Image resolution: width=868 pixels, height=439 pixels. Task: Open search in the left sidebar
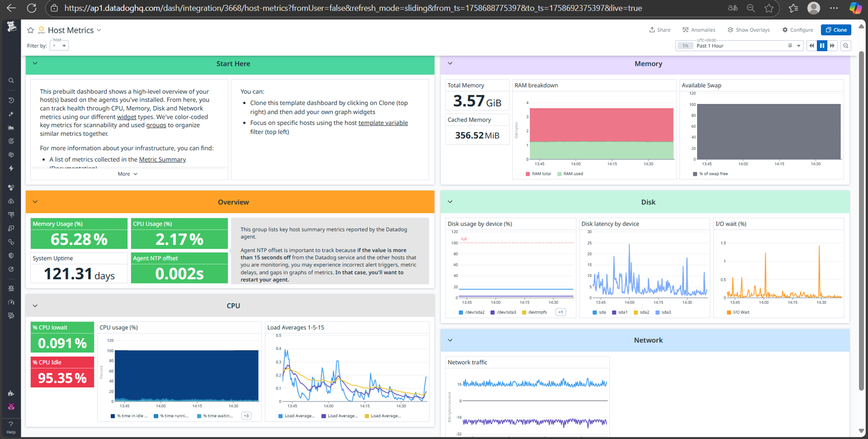click(11, 80)
